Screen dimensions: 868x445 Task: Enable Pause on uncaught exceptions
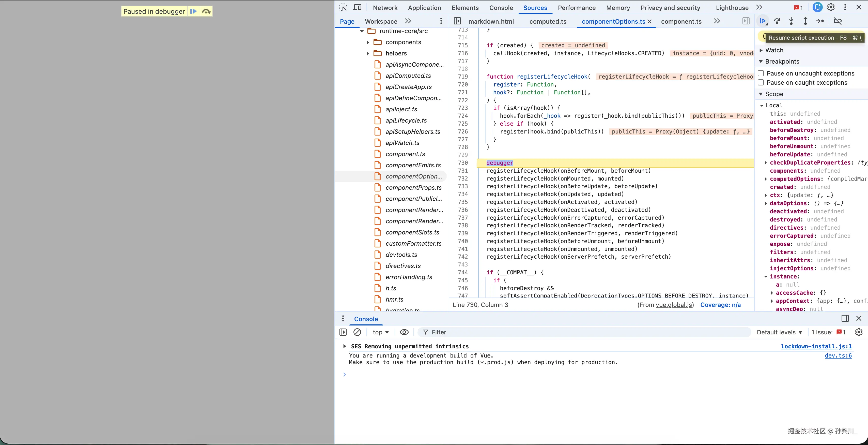[761, 73]
